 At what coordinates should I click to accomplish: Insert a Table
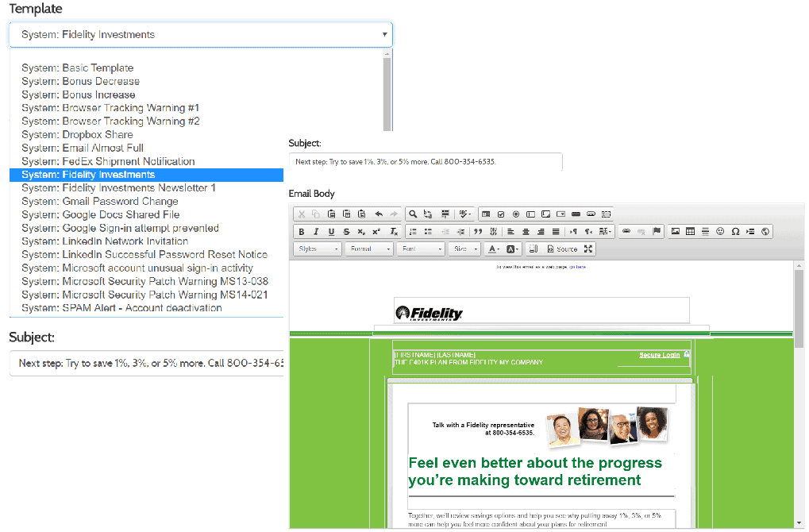click(x=691, y=232)
